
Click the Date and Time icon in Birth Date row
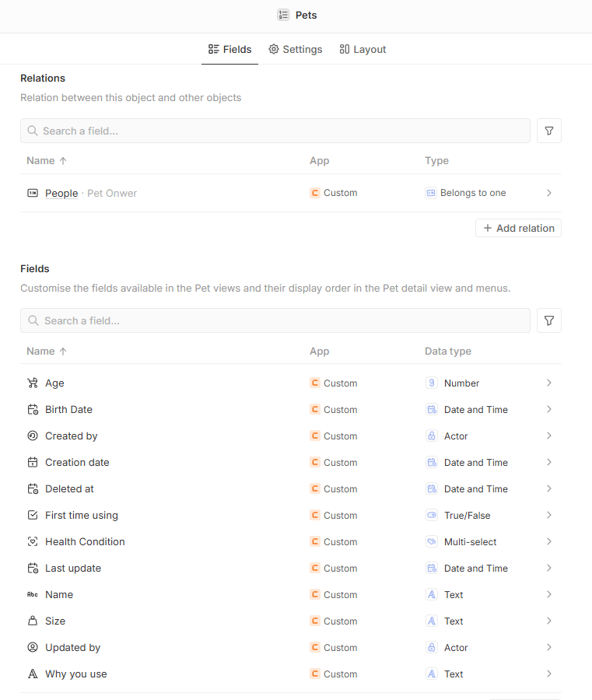[x=431, y=409]
